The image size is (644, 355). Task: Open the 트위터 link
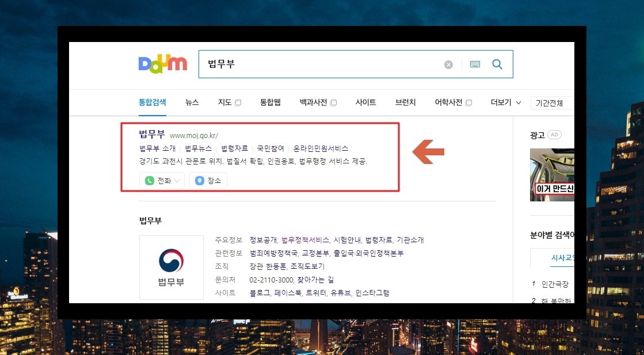(x=316, y=293)
